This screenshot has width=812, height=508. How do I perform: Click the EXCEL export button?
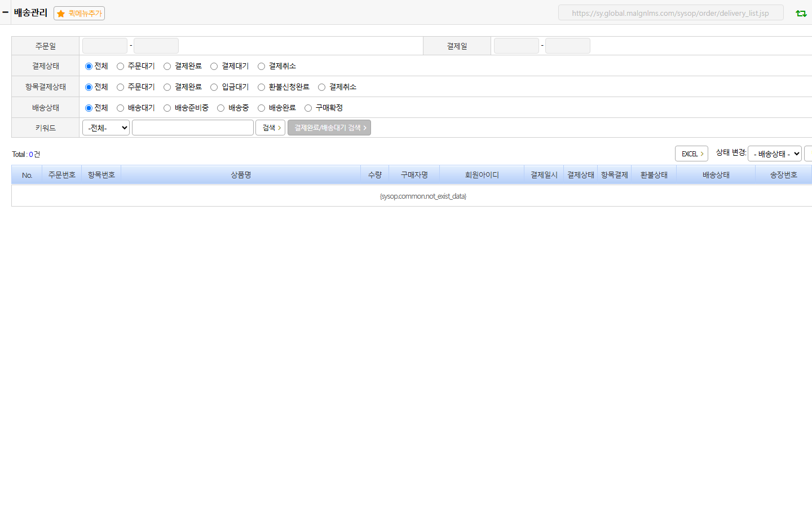[x=691, y=154]
